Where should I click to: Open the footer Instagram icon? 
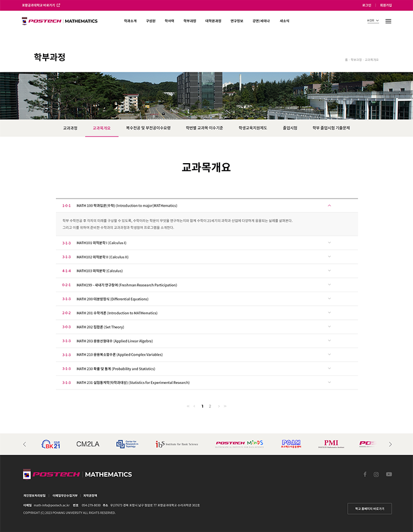coord(376,474)
